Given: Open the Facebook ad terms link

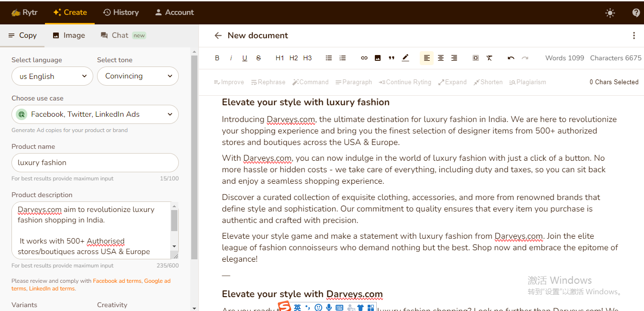Looking at the screenshot, I should click(117, 281).
